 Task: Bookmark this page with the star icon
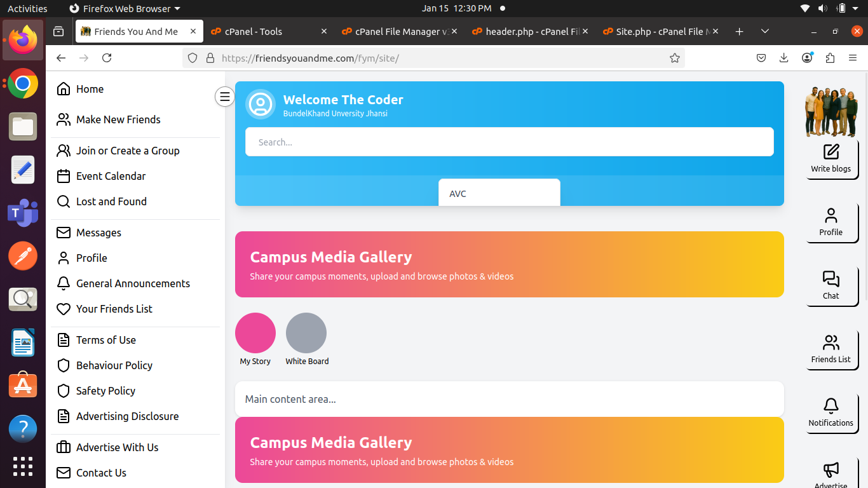click(674, 58)
